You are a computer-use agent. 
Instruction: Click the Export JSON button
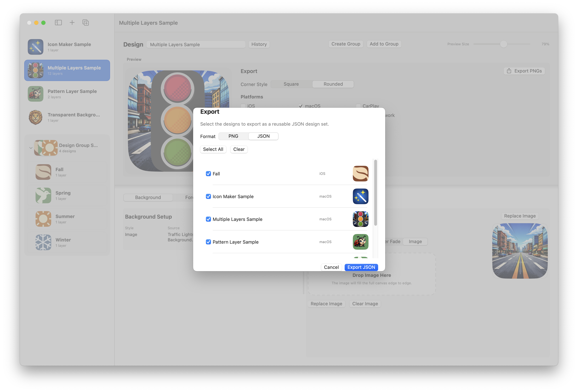[361, 267]
